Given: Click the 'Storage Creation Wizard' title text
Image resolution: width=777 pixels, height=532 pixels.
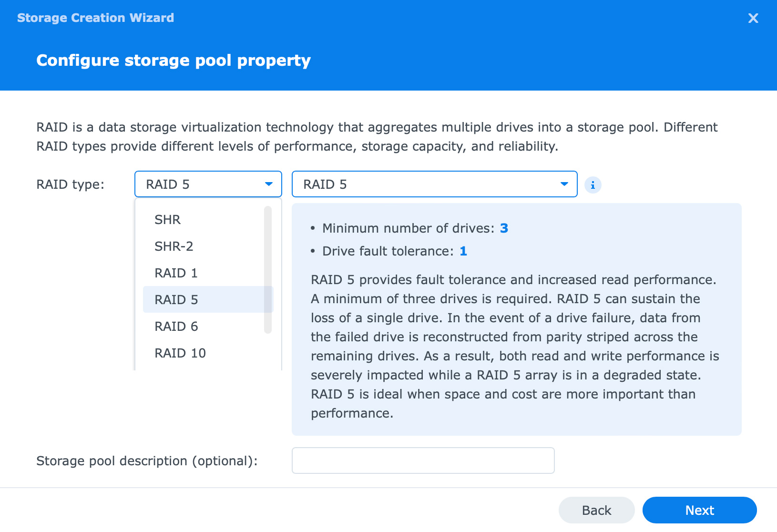Looking at the screenshot, I should click(x=95, y=18).
